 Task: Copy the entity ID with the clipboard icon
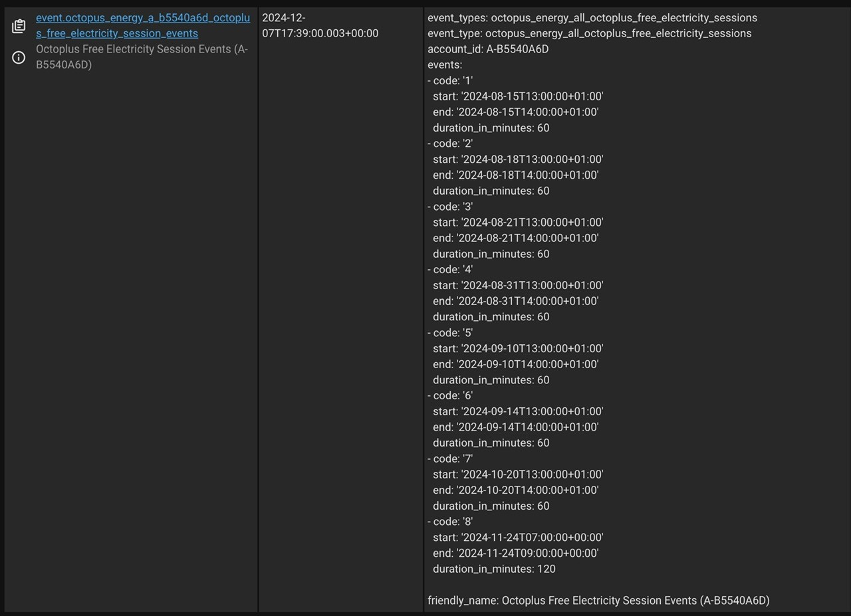19,27
